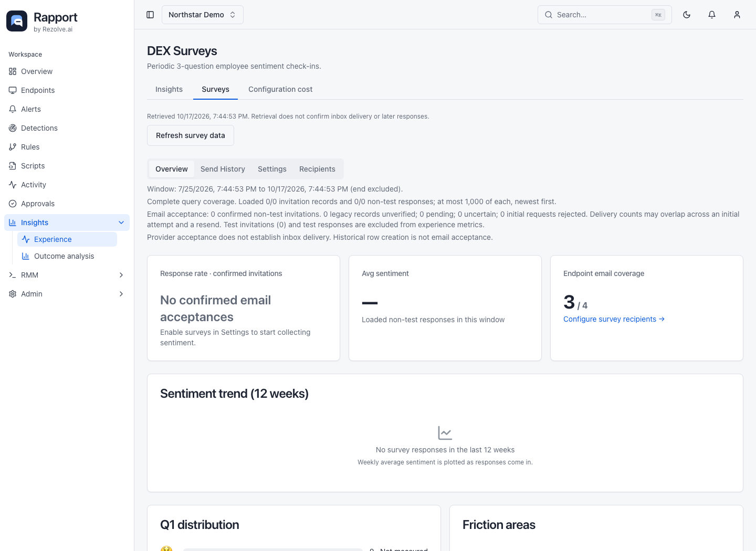
Task: Open Endpoints from the sidebar
Action: tap(67, 90)
